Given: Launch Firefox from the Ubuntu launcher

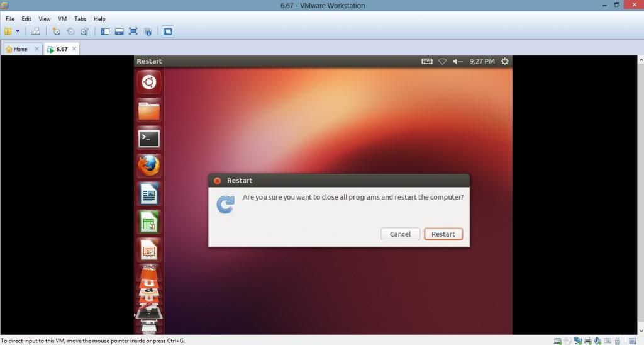Looking at the screenshot, I should (148, 166).
